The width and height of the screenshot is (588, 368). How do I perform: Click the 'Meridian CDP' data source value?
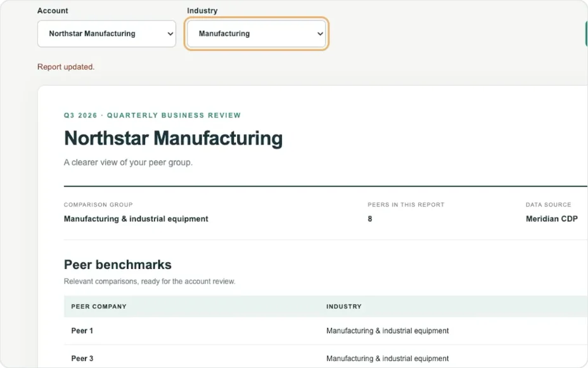552,219
